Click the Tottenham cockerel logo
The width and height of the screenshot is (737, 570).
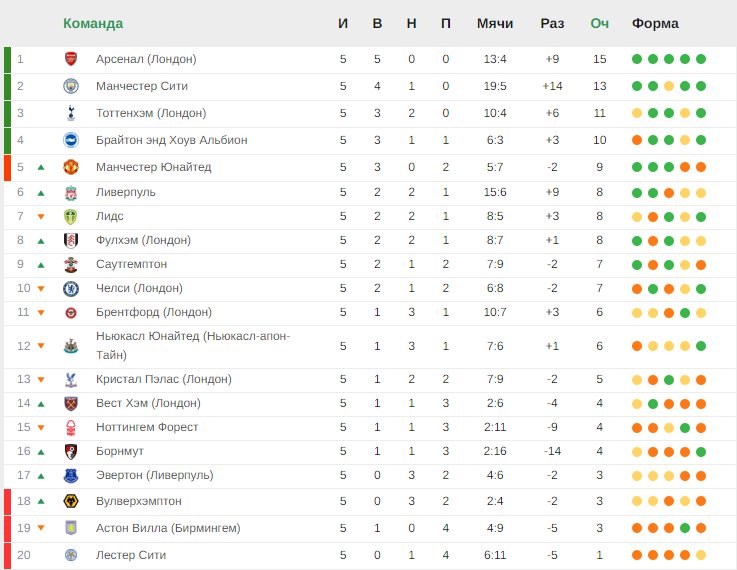pos(71,113)
